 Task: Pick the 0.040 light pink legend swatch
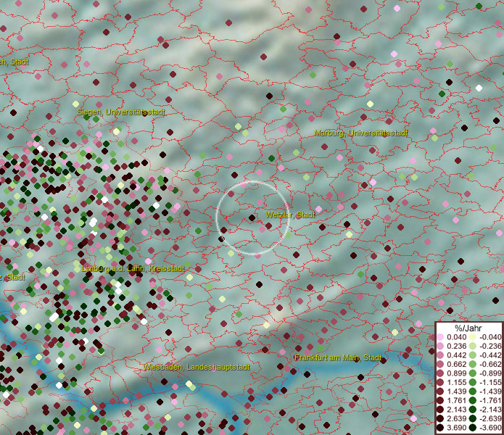(441, 337)
